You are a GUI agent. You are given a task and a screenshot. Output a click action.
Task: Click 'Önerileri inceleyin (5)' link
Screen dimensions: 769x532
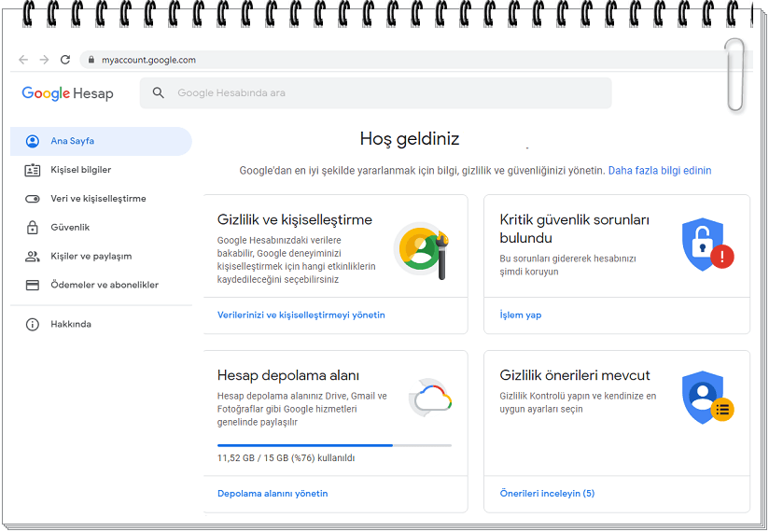(x=547, y=493)
